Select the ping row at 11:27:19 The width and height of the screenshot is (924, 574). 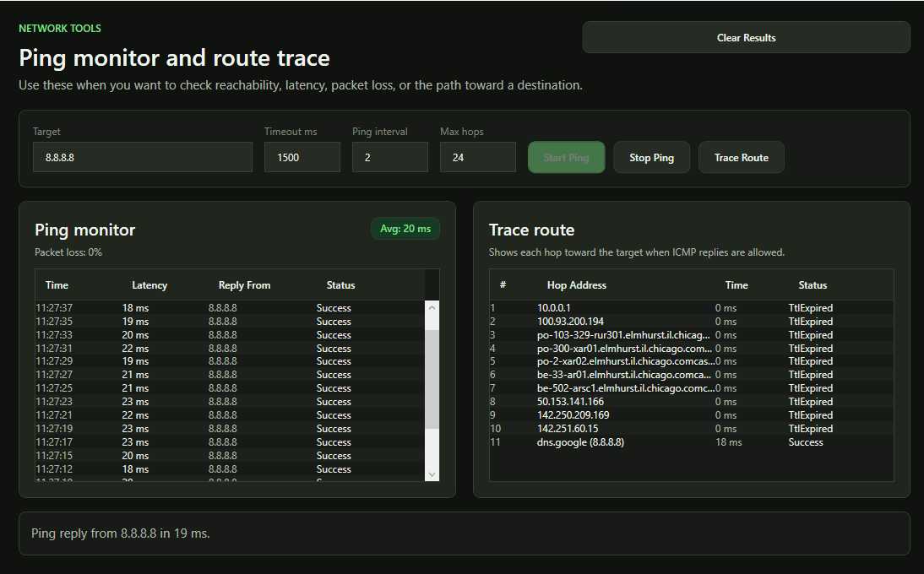point(230,429)
